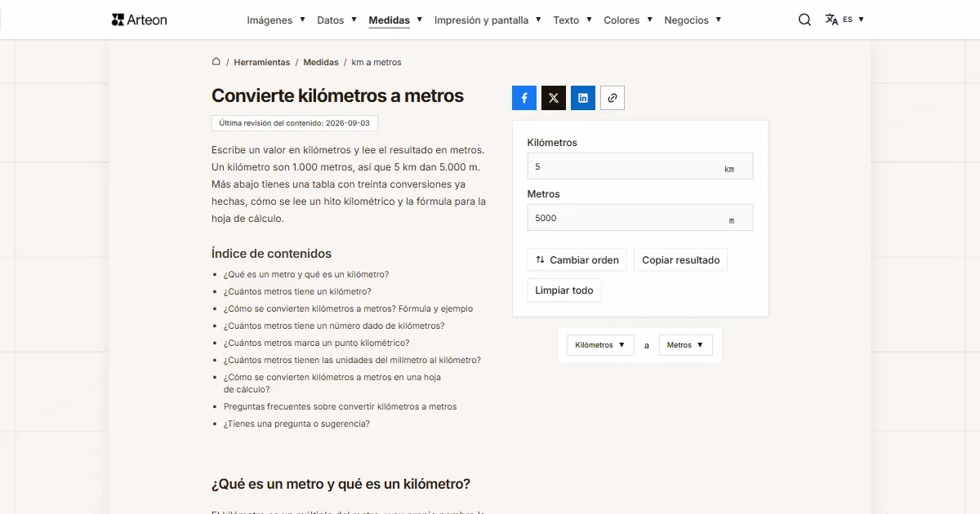Screen dimensions: 980x514
Task: Open '¿Tienes una pregunta o sugerencia?' link
Action: pyautogui.click(x=296, y=424)
